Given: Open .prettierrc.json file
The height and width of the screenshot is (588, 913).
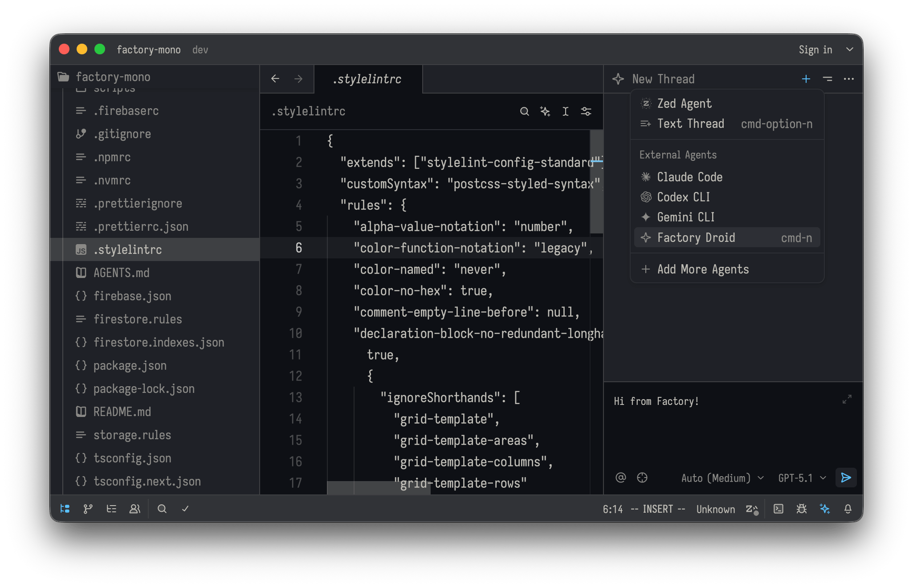Looking at the screenshot, I should 155,226.
